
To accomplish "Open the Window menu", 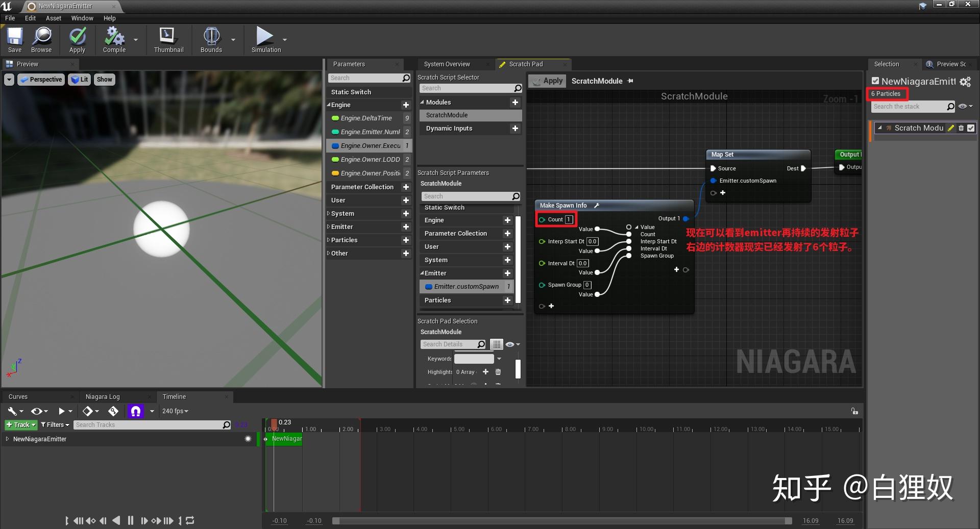I will click(82, 18).
